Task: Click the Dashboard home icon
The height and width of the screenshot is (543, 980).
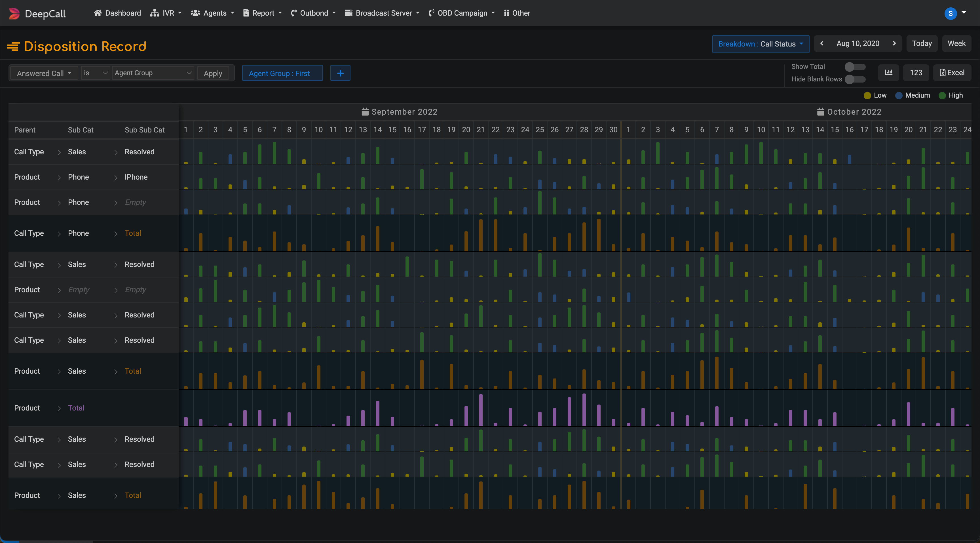Action: (x=98, y=13)
